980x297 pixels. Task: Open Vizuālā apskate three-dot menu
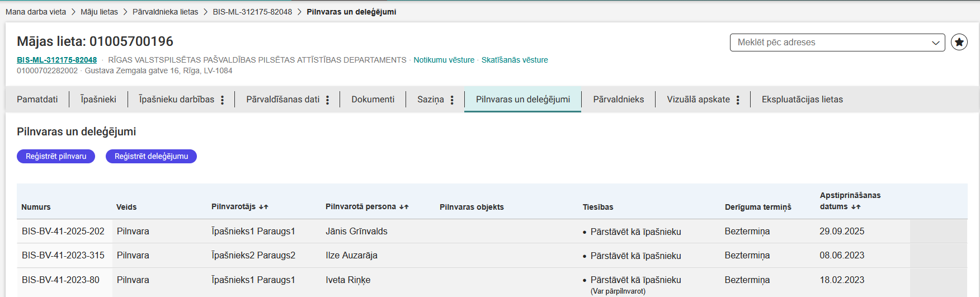point(738,100)
